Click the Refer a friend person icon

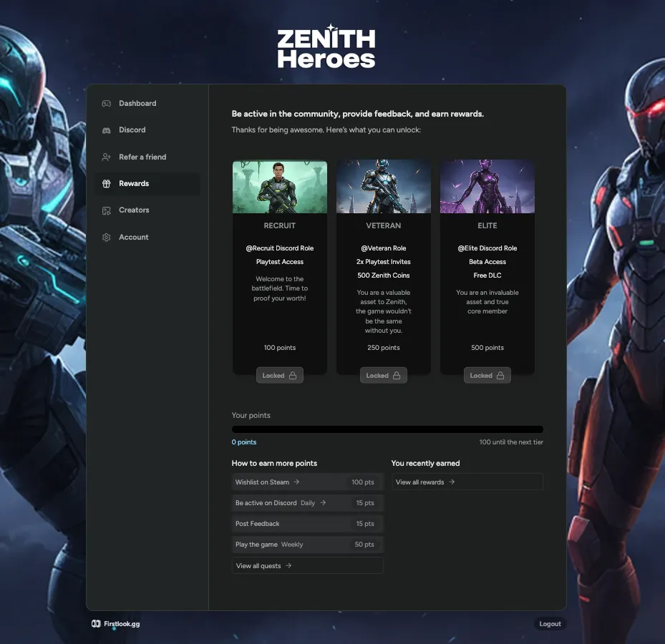click(x=106, y=157)
